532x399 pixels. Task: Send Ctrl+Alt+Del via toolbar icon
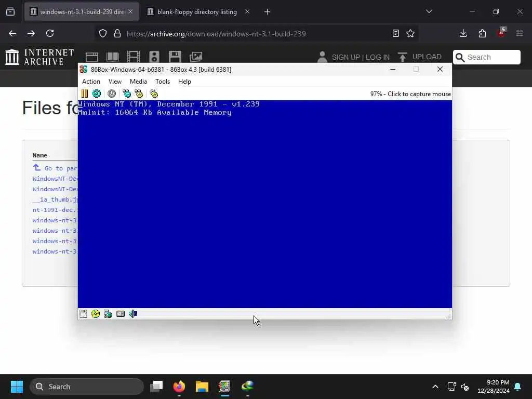click(127, 94)
